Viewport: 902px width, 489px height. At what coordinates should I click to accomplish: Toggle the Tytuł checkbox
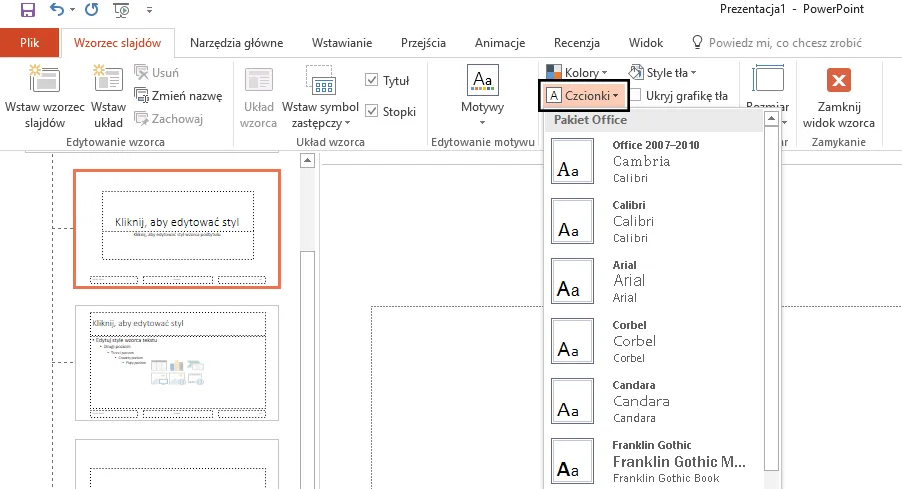pyautogui.click(x=372, y=80)
